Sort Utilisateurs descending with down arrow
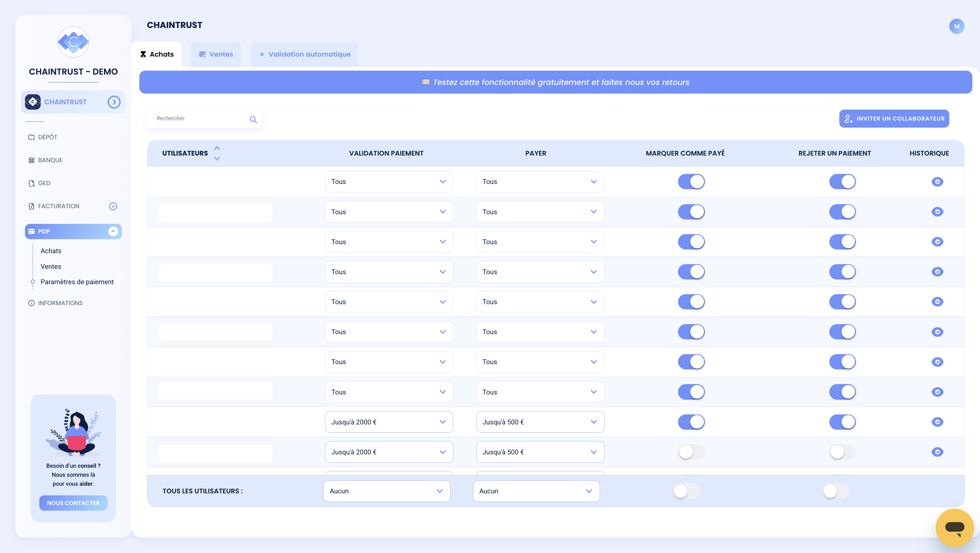This screenshot has height=553, width=980. tap(217, 159)
